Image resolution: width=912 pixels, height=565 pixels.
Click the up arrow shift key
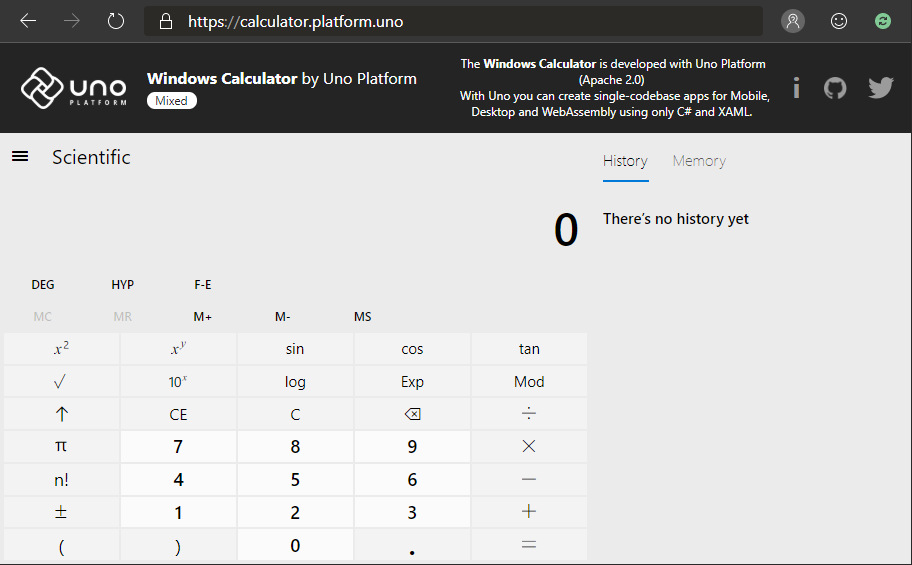[61, 414]
